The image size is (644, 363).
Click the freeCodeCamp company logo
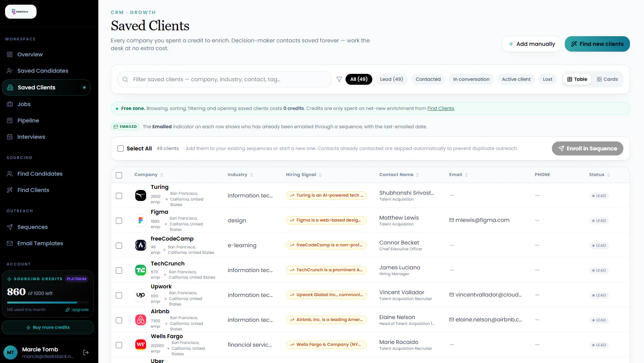(x=141, y=245)
